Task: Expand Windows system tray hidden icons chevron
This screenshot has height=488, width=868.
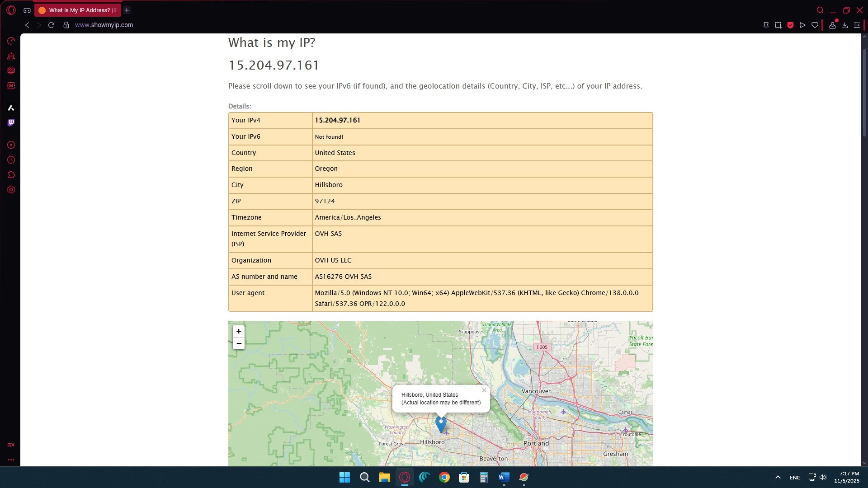Action: coord(778,477)
